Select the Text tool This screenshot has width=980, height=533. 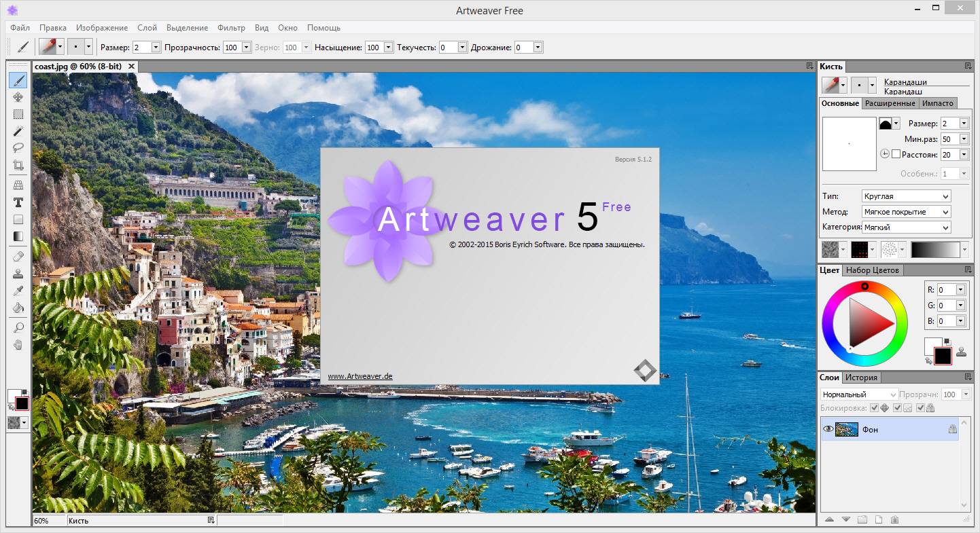click(x=18, y=202)
